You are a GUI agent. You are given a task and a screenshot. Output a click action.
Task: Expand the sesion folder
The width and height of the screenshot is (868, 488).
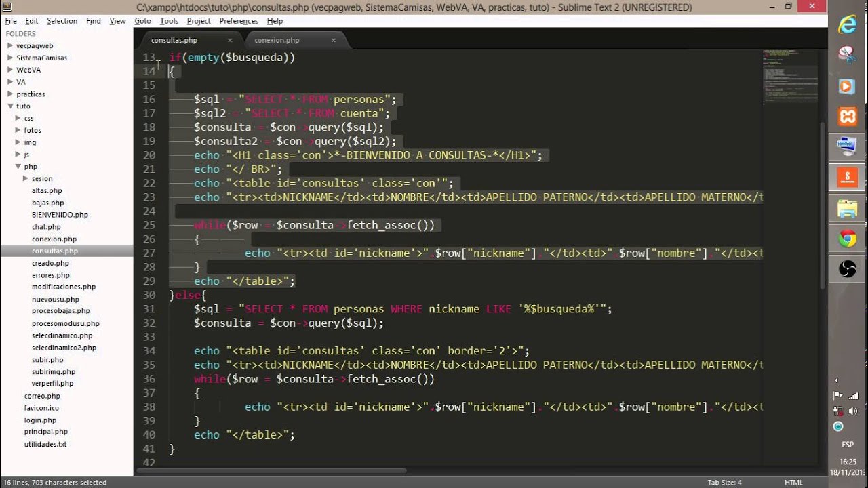[x=25, y=178]
